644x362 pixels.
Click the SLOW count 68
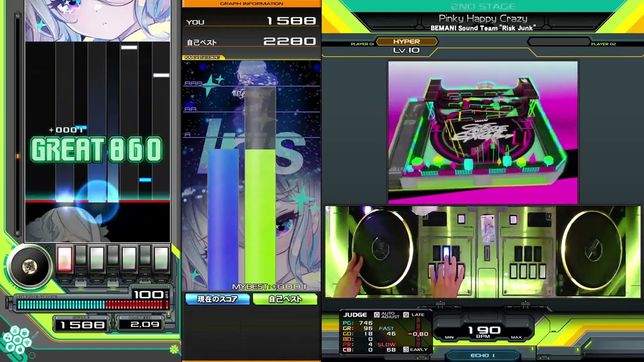(391, 350)
